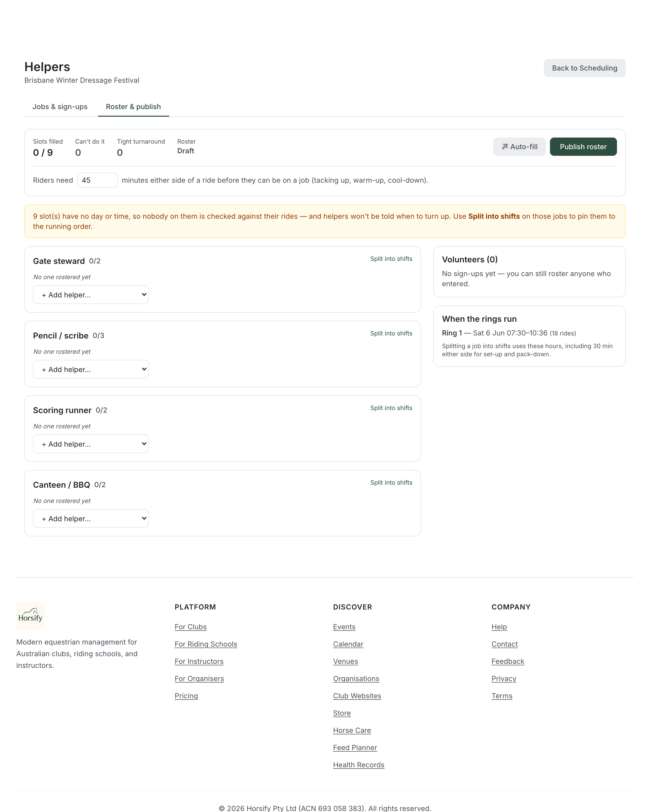The height and width of the screenshot is (812, 650).
Task: Split Pencil / scribe into shifts
Action: pos(391,333)
